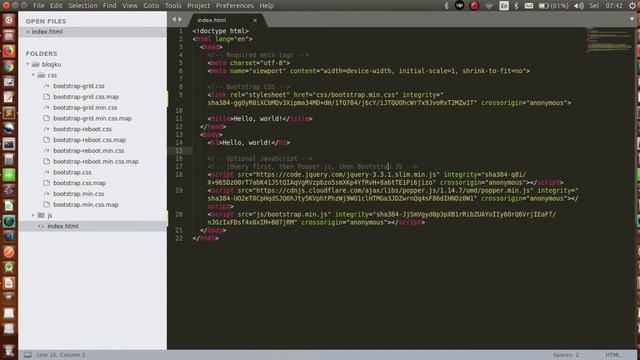The width and height of the screenshot is (640, 360).
Task: Open the Goto menu
Action: pyautogui.click(x=151, y=6)
